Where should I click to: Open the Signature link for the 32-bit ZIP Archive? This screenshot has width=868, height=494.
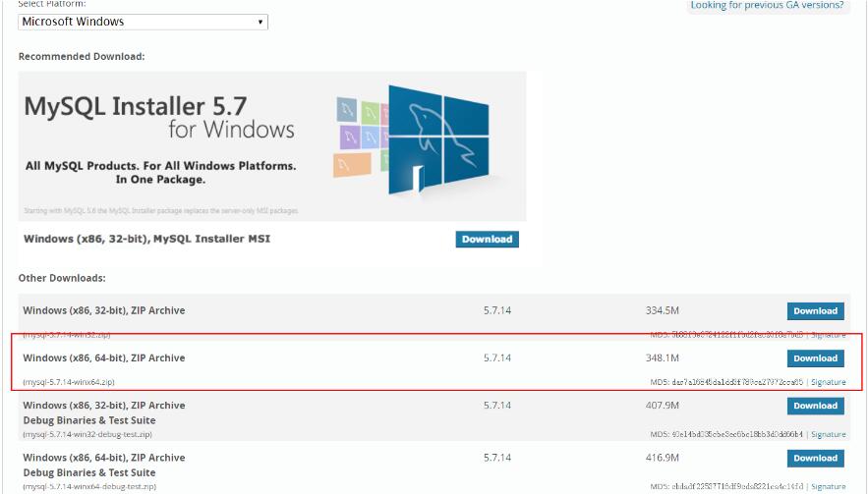(828, 335)
